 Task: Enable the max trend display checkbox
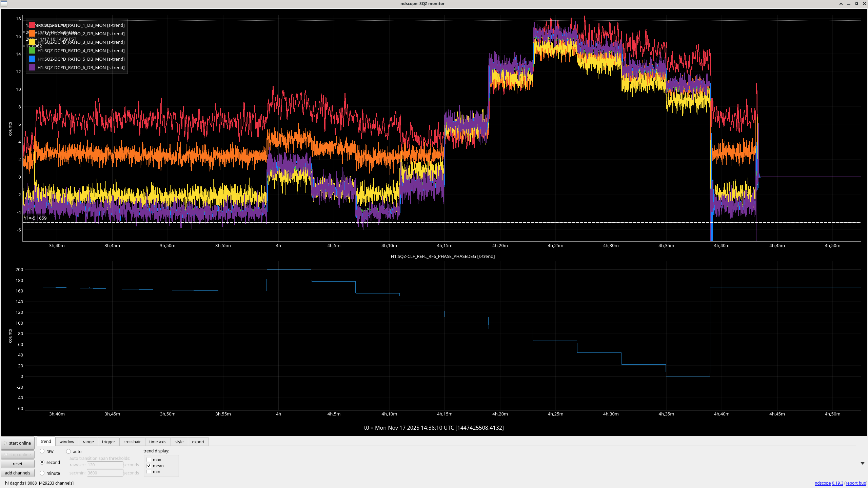pos(149,460)
